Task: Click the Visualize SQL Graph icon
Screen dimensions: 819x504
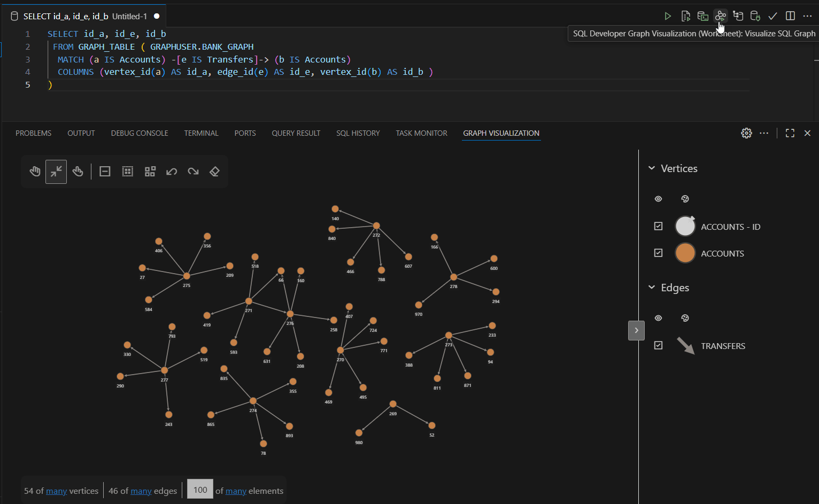Action: pos(721,16)
